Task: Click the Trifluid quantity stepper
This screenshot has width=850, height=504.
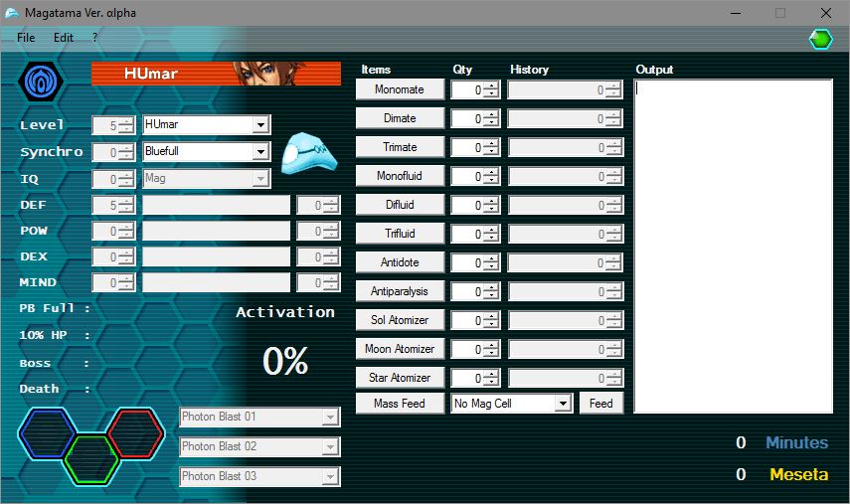Action: click(475, 234)
